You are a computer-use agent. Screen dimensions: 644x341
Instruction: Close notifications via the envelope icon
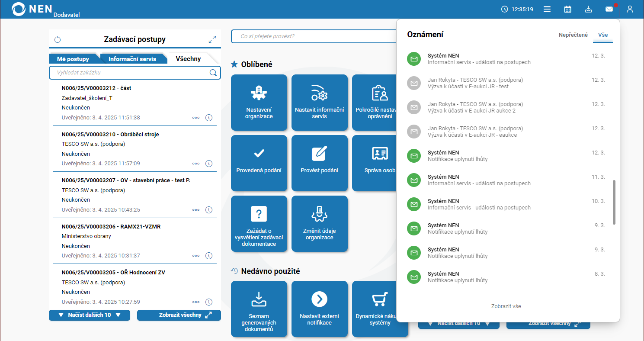click(609, 9)
